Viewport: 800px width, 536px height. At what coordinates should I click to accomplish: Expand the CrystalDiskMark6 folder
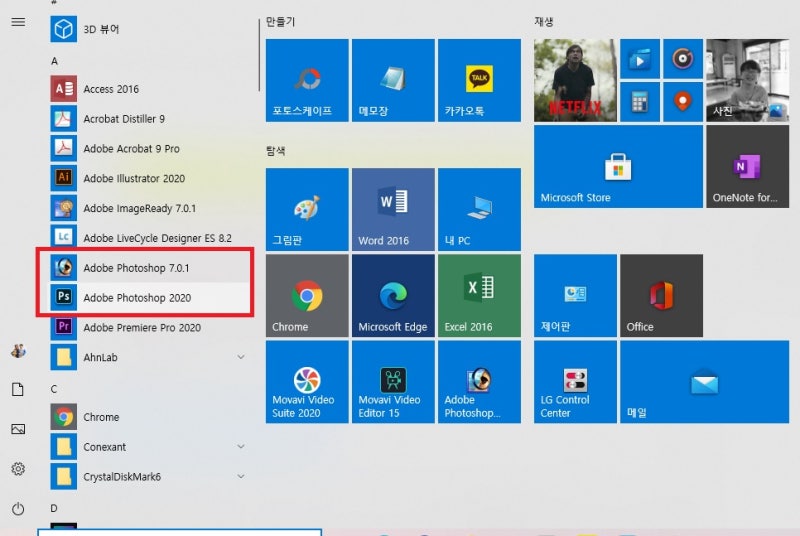[x=148, y=477]
